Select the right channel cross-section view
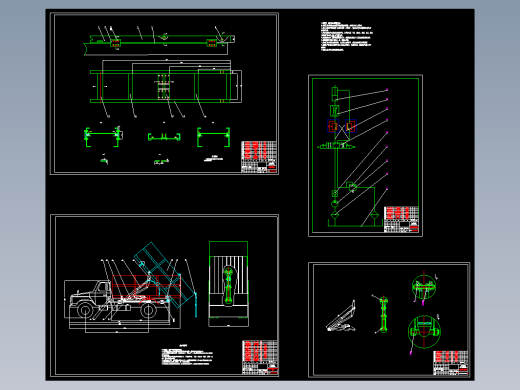Screen dimensions: 520x390 tap(213, 137)
